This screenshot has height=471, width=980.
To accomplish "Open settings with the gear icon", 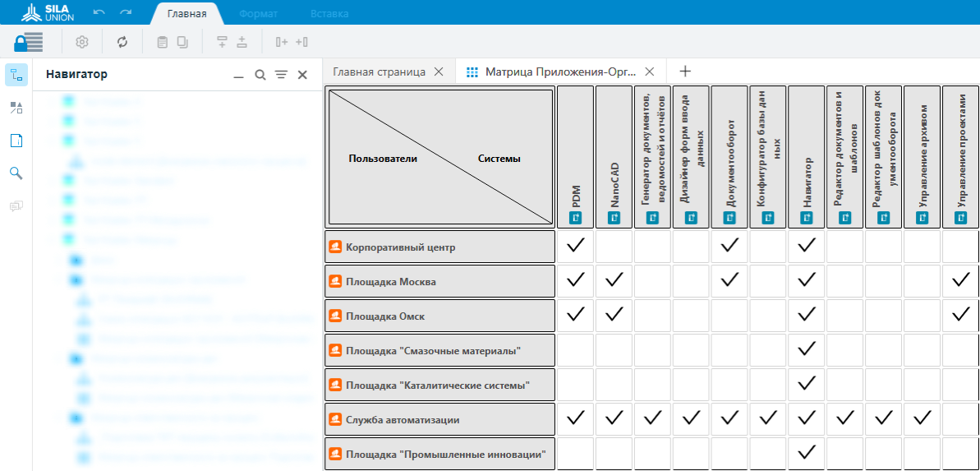I will tap(81, 42).
